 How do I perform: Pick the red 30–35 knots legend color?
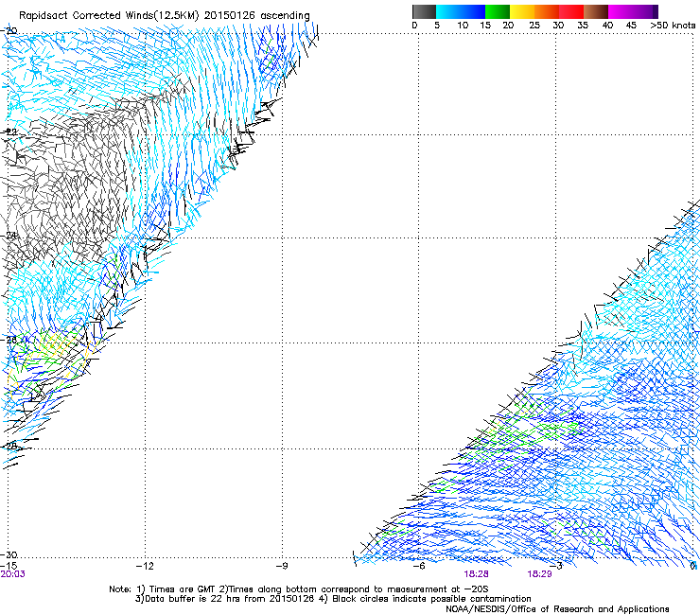click(571, 11)
